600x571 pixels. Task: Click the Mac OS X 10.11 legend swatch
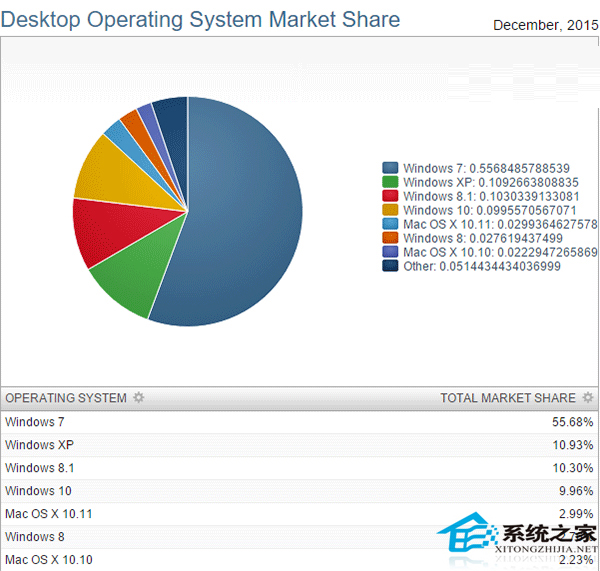(x=390, y=224)
